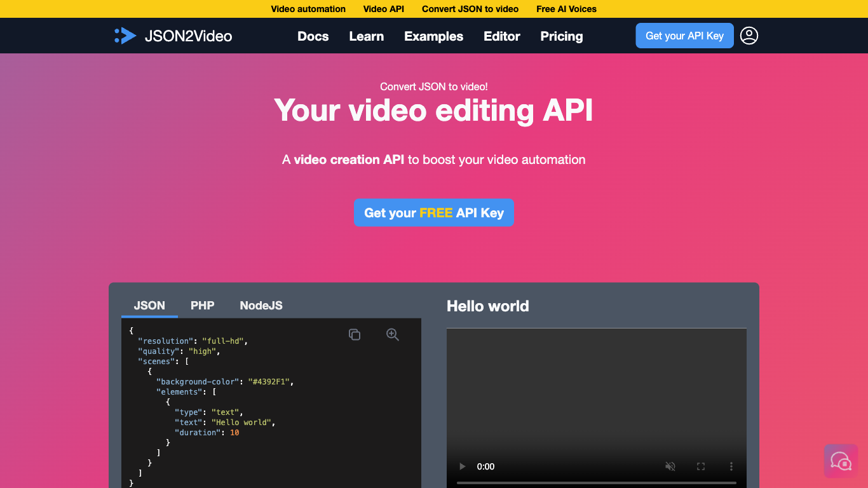
Task: Open the chat support widget
Action: [841, 461]
